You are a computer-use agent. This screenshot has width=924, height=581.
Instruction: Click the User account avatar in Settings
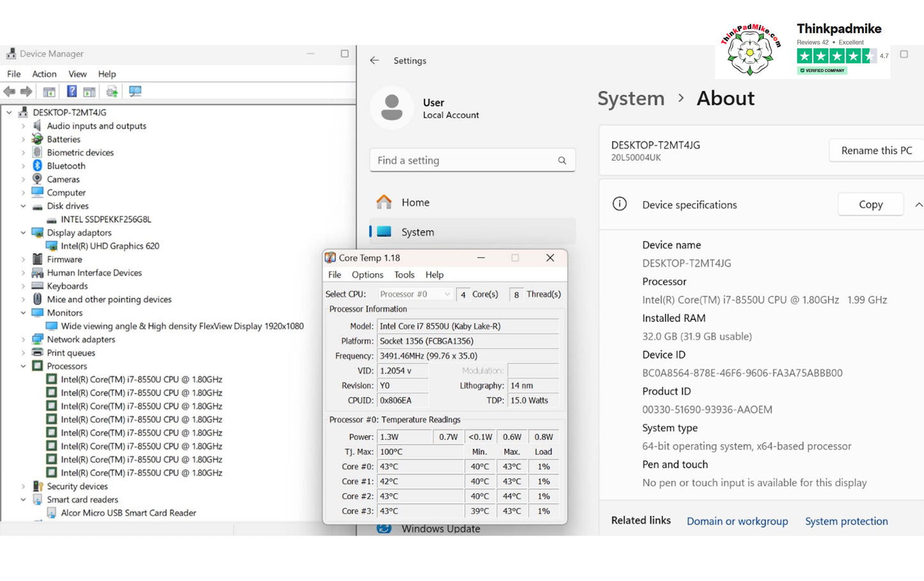coord(392,107)
